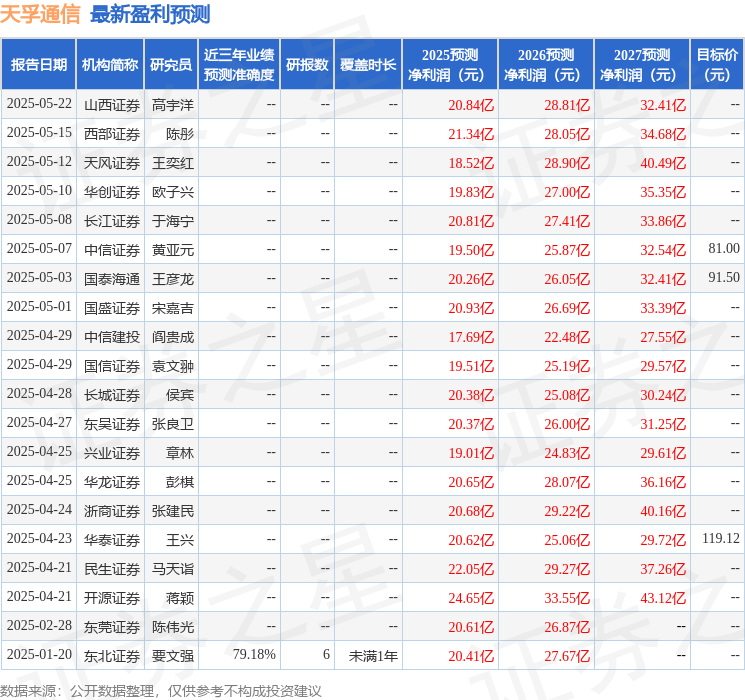This screenshot has width=745, height=700.
Task: Click the 119.12 target price cell
Action: tap(721, 538)
